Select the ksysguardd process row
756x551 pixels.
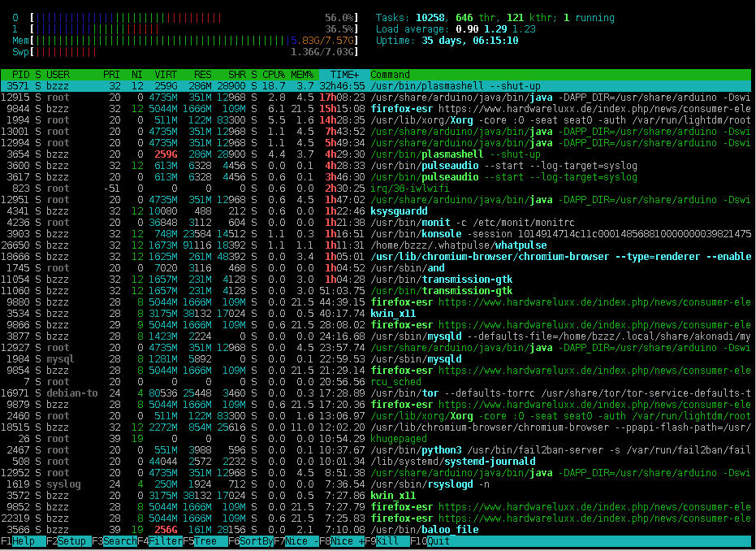tap(376, 210)
